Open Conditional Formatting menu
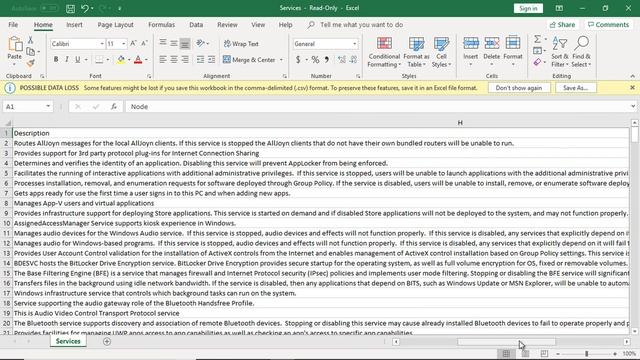Viewport: 640px width, 360px height. coord(384,52)
